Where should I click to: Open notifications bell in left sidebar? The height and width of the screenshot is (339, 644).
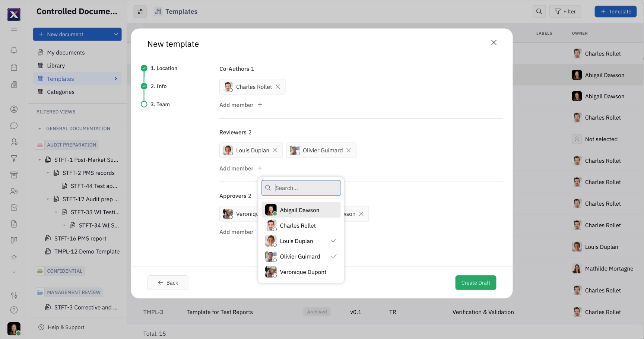point(14,50)
